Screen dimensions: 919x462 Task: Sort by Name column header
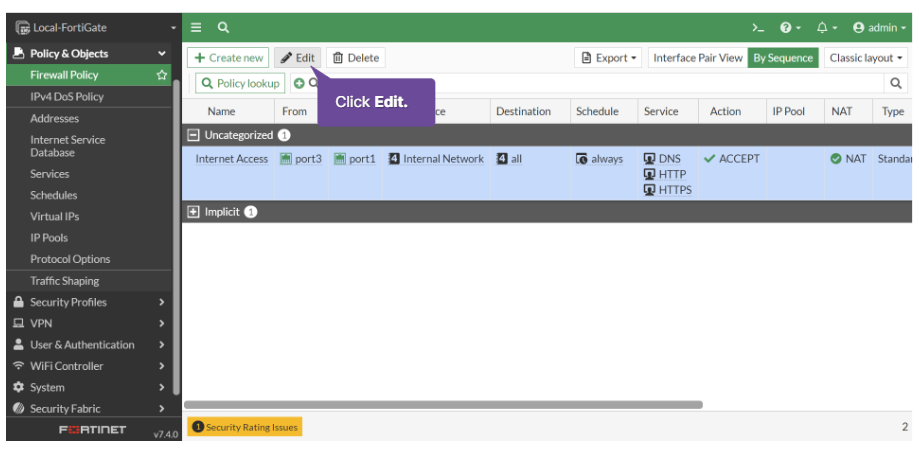(221, 111)
